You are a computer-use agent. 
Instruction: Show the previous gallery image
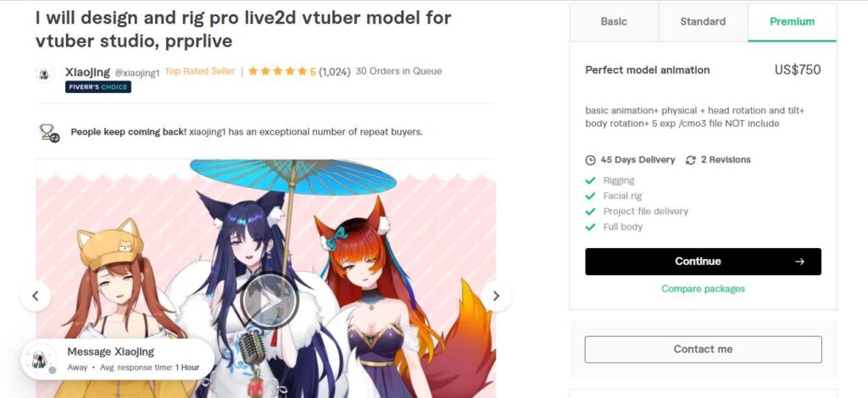coord(36,296)
